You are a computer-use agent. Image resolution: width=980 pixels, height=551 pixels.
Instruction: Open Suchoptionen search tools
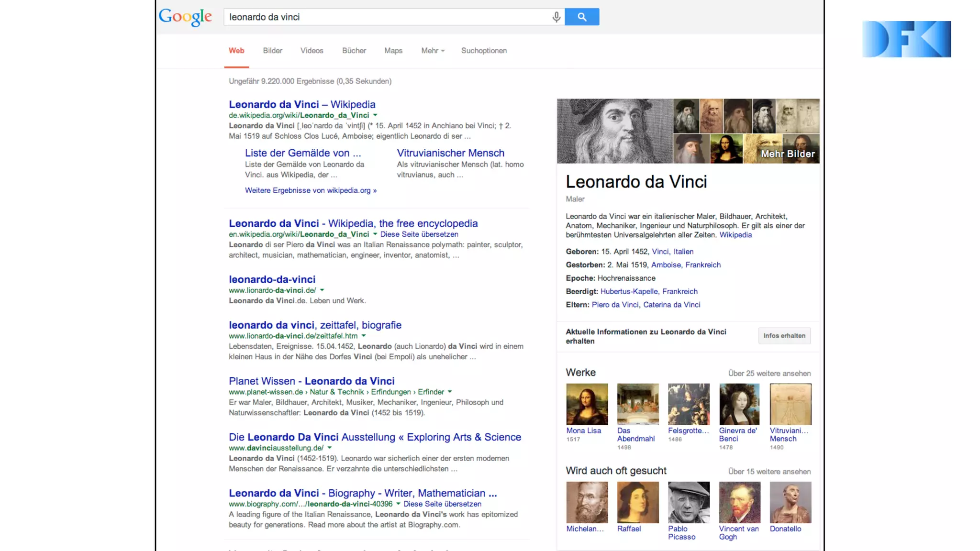(x=484, y=51)
